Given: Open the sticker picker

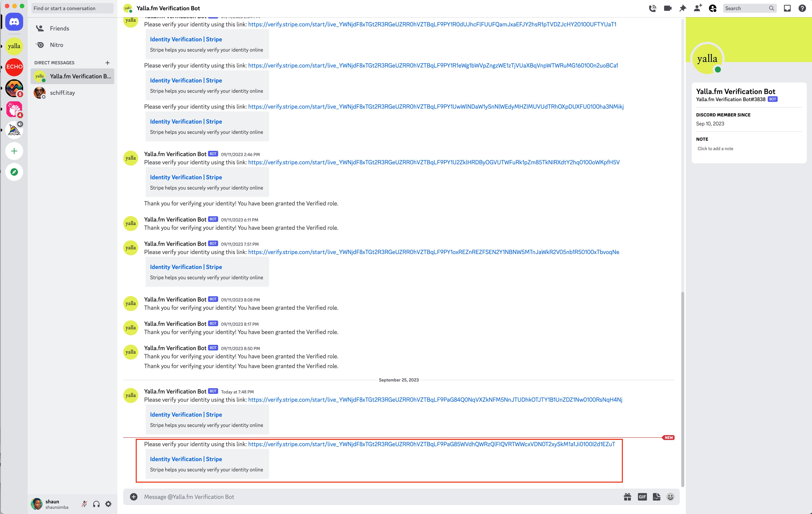Looking at the screenshot, I should (x=657, y=497).
